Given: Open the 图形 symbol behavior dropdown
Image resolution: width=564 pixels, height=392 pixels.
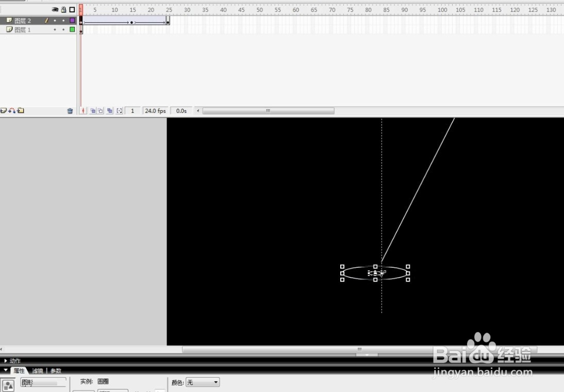Looking at the screenshot, I should [x=43, y=383].
